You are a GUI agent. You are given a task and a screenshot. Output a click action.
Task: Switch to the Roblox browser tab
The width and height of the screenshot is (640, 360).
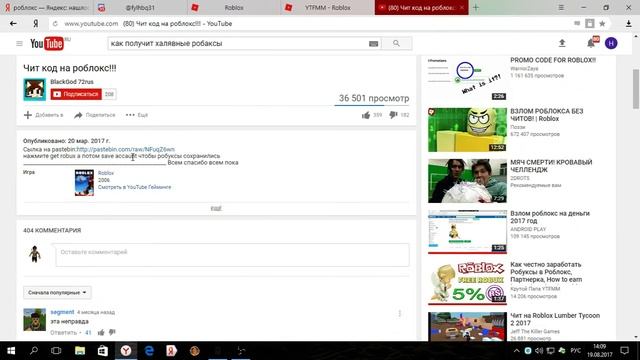(234, 7)
